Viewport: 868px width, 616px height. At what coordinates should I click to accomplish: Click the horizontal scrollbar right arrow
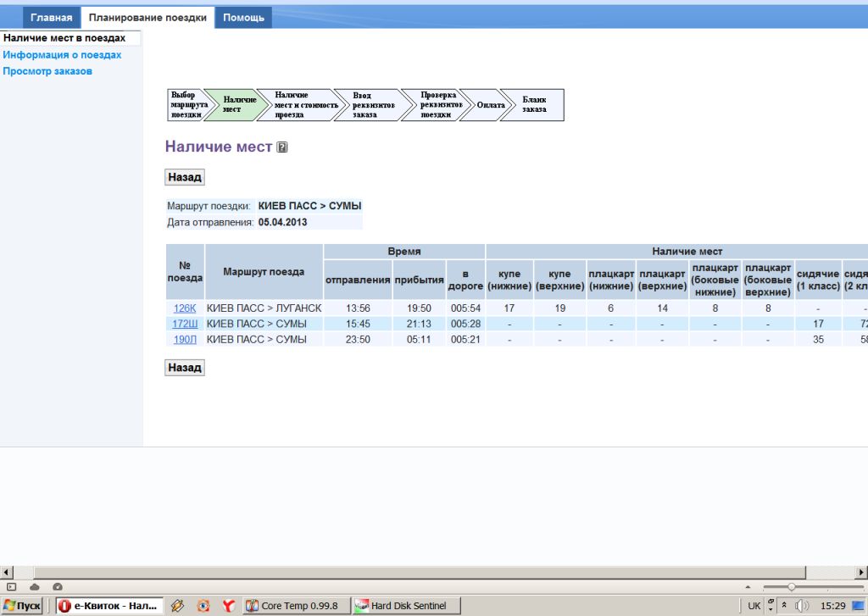860,574
